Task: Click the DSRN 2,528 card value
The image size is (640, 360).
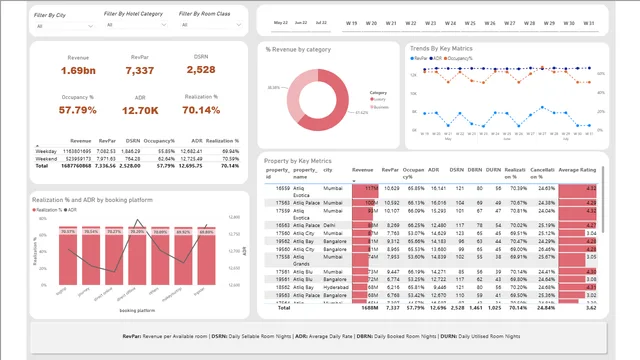Action: pyautogui.click(x=201, y=70)
